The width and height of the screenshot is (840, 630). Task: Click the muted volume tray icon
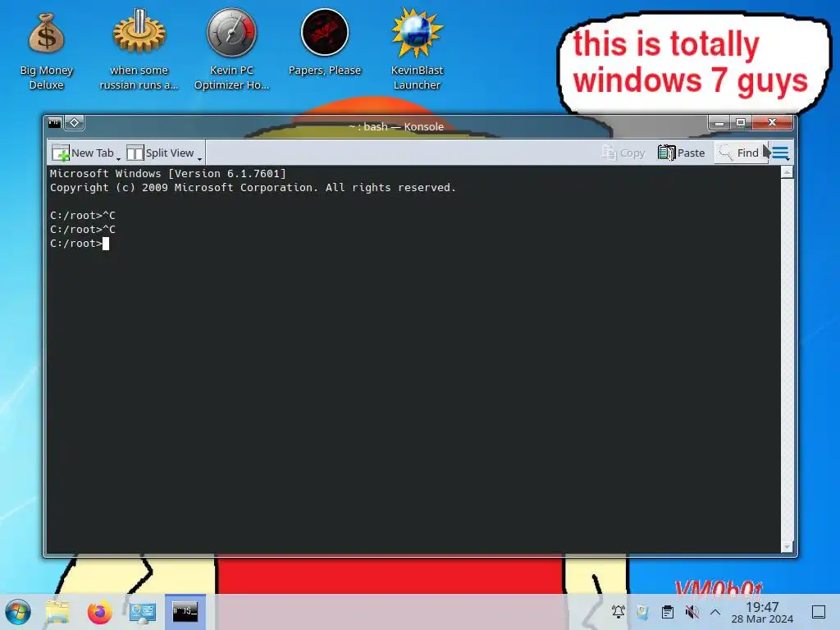click(x=692, y=612)
